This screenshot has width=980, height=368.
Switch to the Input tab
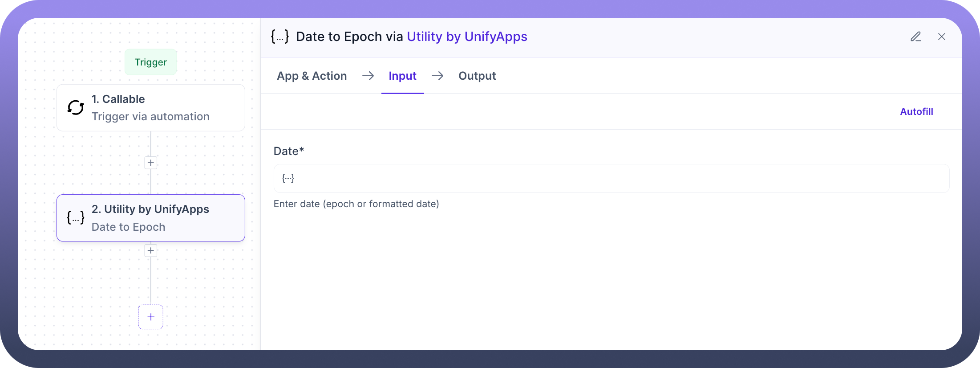[402, 76]
